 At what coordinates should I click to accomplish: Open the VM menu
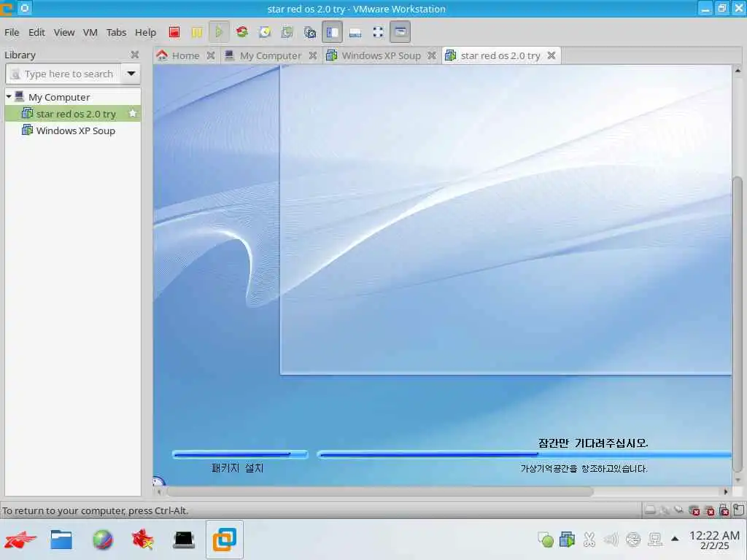pos(90,32)
